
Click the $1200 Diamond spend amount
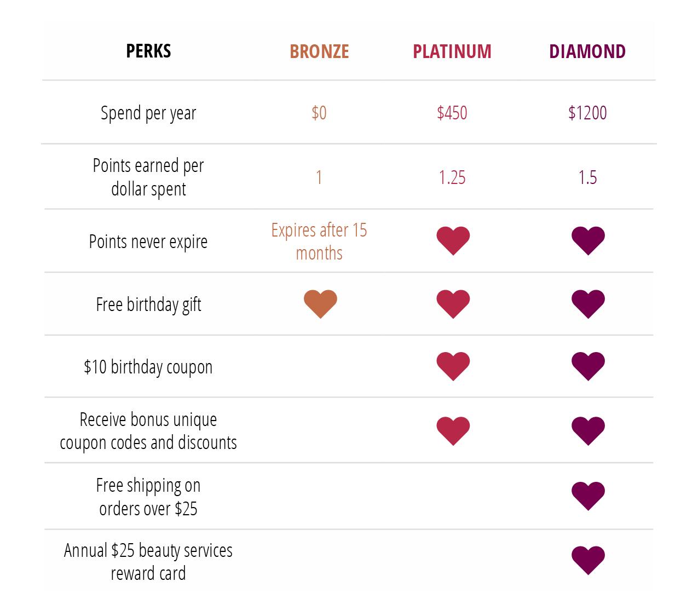(587, 113)
